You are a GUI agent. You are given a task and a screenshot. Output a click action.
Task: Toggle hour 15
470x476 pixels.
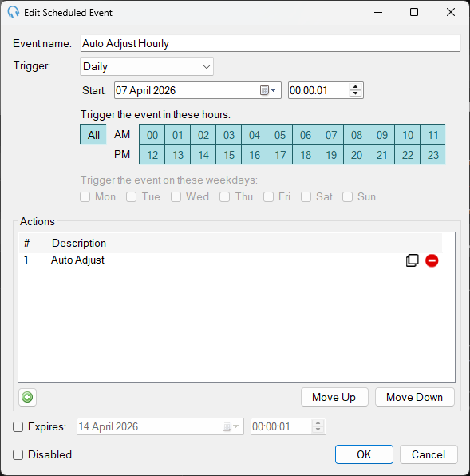[x=229, y=154]
